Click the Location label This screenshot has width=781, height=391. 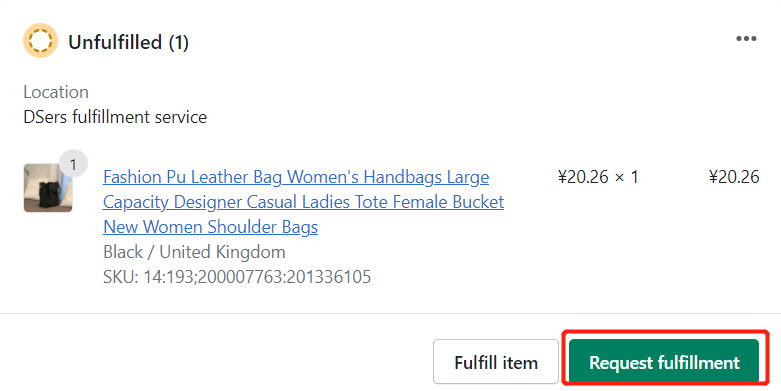pos(56,92)
